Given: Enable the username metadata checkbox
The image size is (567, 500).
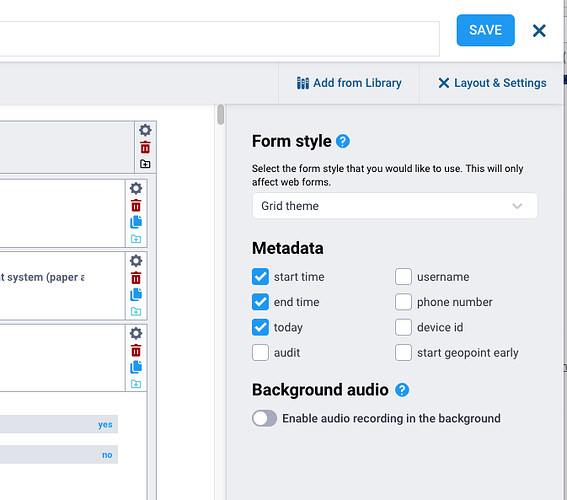Looking at the screenshot, I should point(403,277).
